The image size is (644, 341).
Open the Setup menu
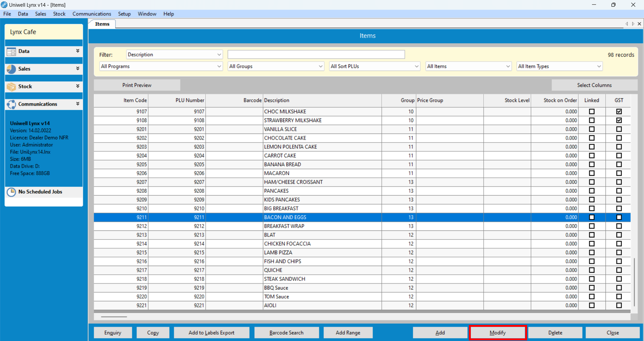pos(124,14)
